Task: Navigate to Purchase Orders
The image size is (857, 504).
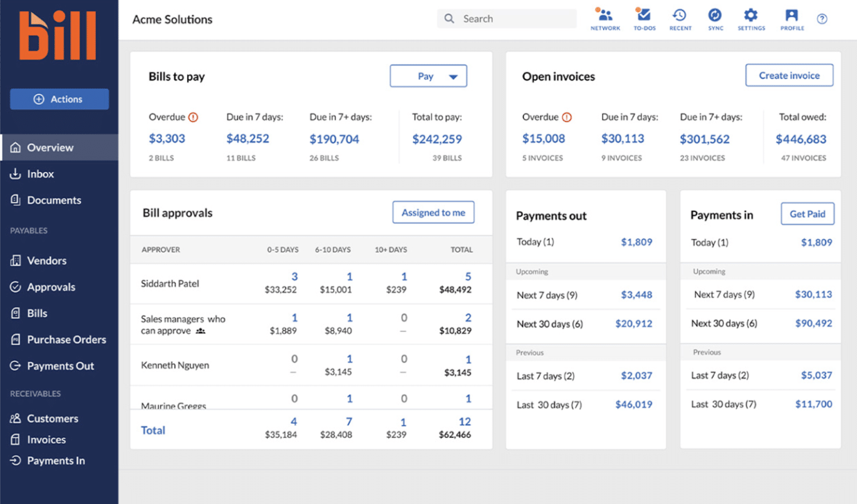Action: coord(66,339)
